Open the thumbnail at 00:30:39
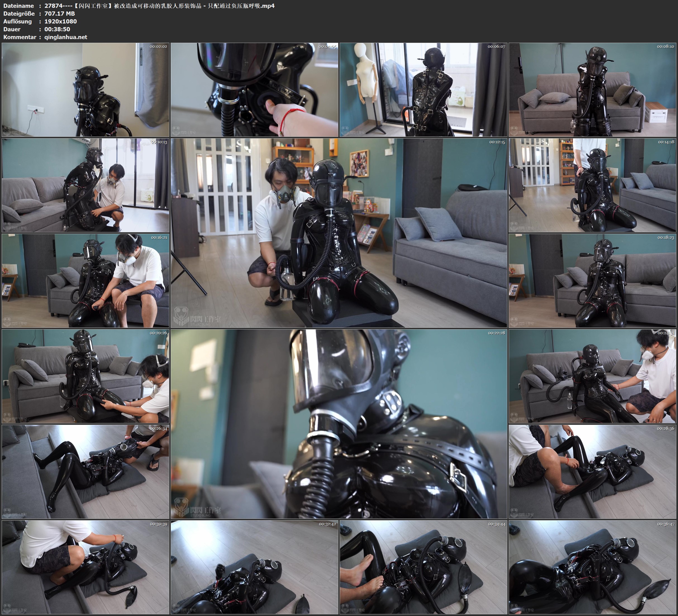 coord(85,567)
